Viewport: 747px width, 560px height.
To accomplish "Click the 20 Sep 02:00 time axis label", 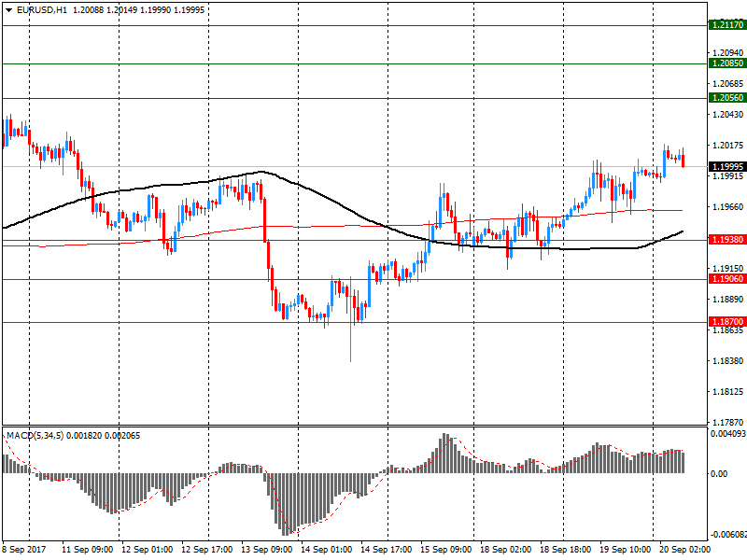I will coord(684,550).
